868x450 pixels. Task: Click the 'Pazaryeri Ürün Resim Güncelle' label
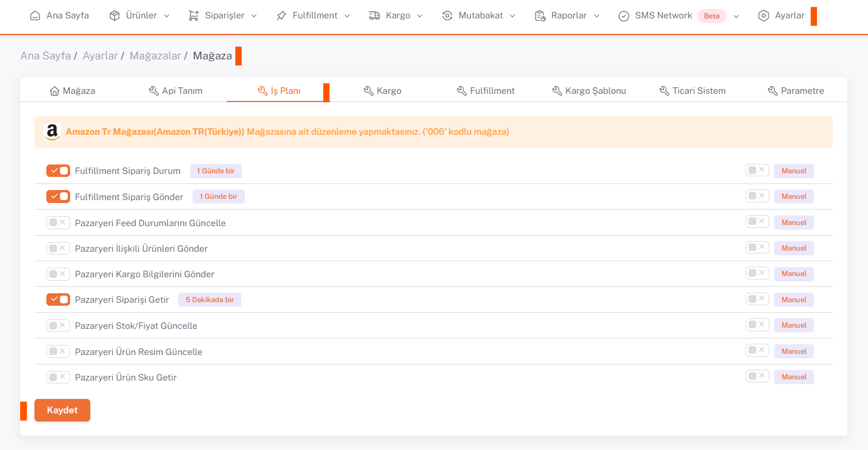[x=138, y=352]
